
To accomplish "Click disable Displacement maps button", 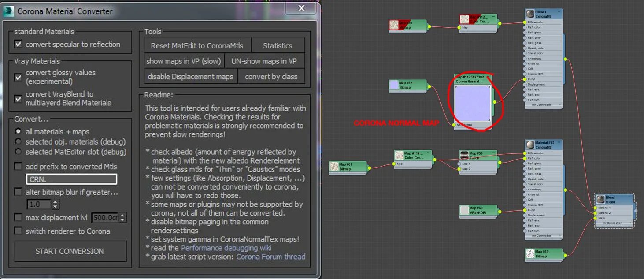I will point(191,77).
